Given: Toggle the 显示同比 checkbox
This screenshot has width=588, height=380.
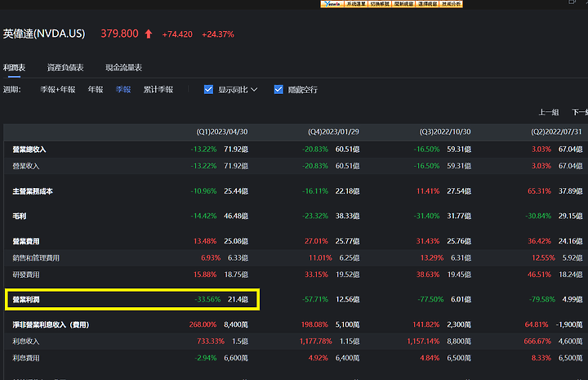Looking at the screenshot, I should tap(208, 90).
